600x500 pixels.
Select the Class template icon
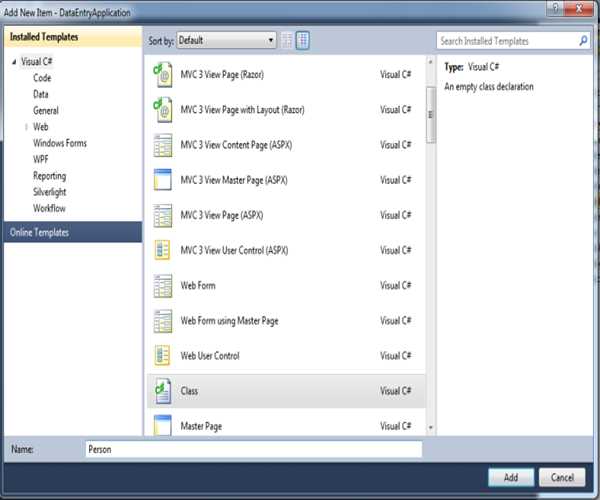tap(161, 391)
